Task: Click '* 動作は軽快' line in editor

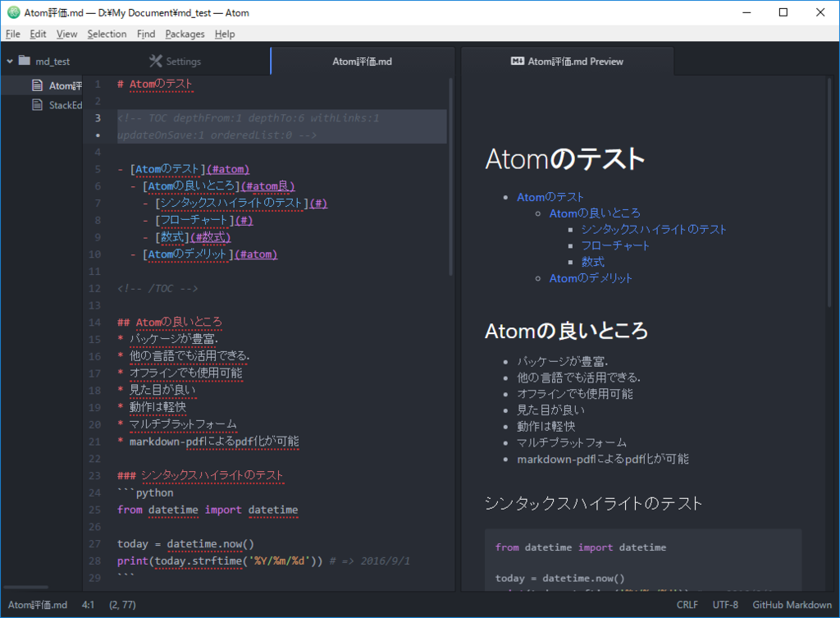Action: 152,407
